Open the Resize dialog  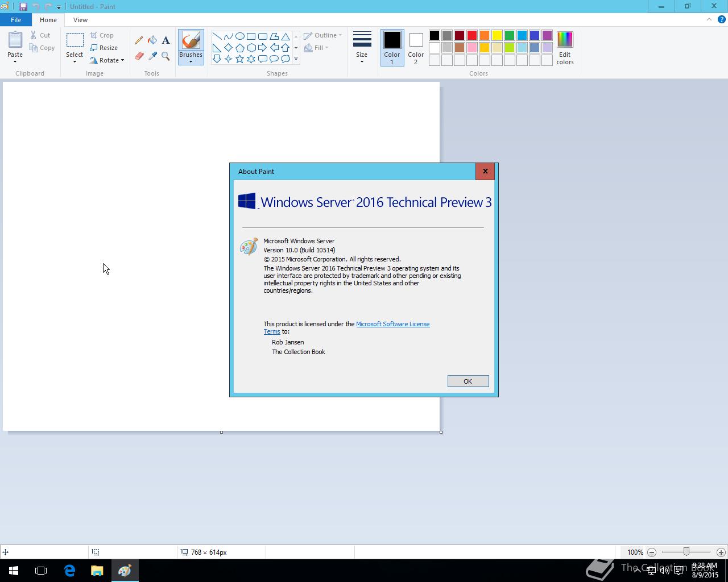pyautogui.click(x=104, y=48)
